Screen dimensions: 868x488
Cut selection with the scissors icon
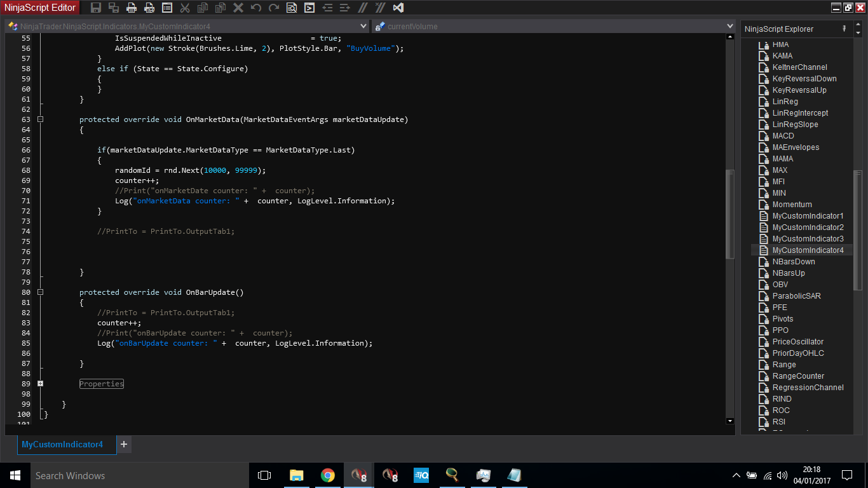coord(185,8)
